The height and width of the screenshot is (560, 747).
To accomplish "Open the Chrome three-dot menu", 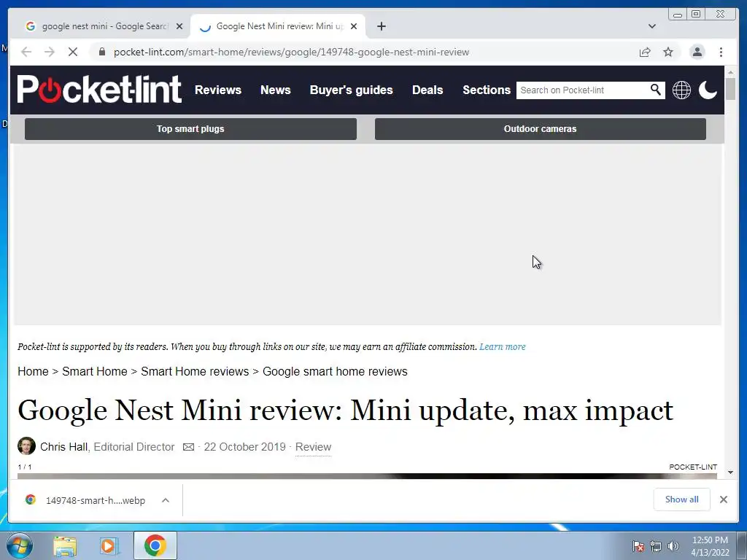I will pyautogui.click(x=721, y=52).
